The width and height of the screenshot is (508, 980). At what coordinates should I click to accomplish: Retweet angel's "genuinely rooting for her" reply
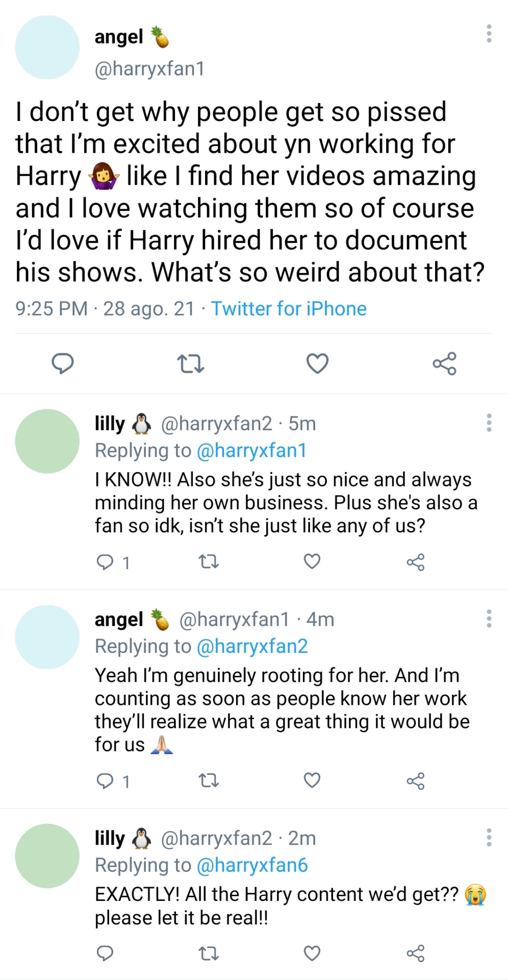208,780
